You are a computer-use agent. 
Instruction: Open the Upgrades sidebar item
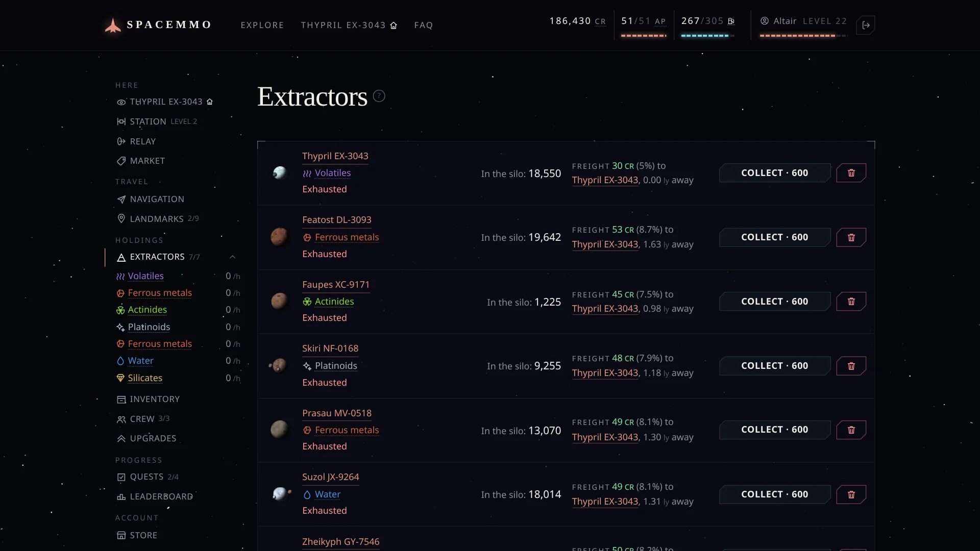click(146, 438)
